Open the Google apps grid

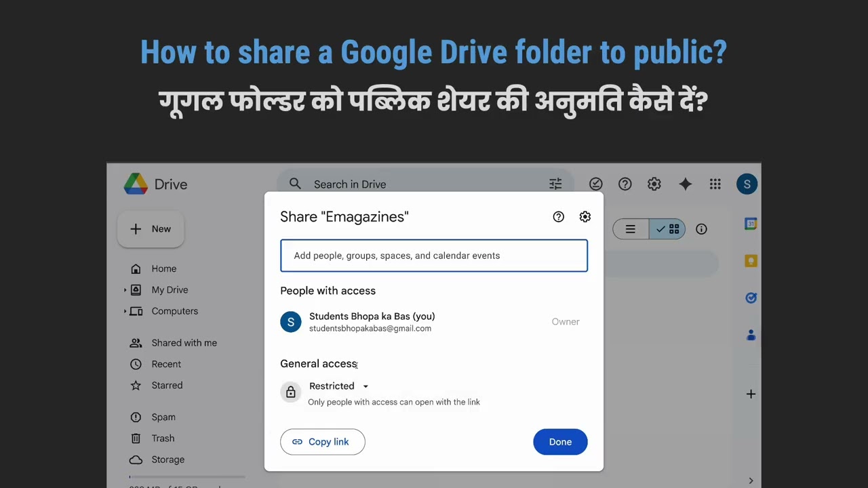tap(715, 184)
